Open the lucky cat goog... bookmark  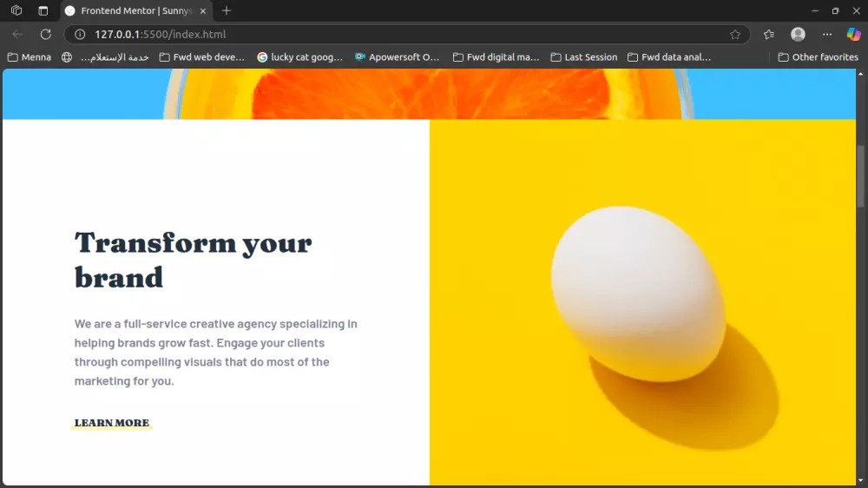(x=300, y=57)
